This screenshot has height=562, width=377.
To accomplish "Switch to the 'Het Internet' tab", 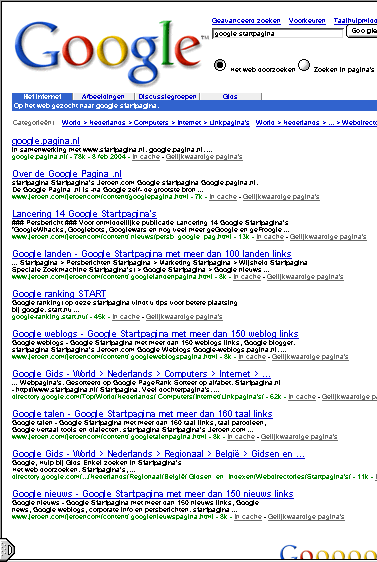I will [x=42, y=96].
